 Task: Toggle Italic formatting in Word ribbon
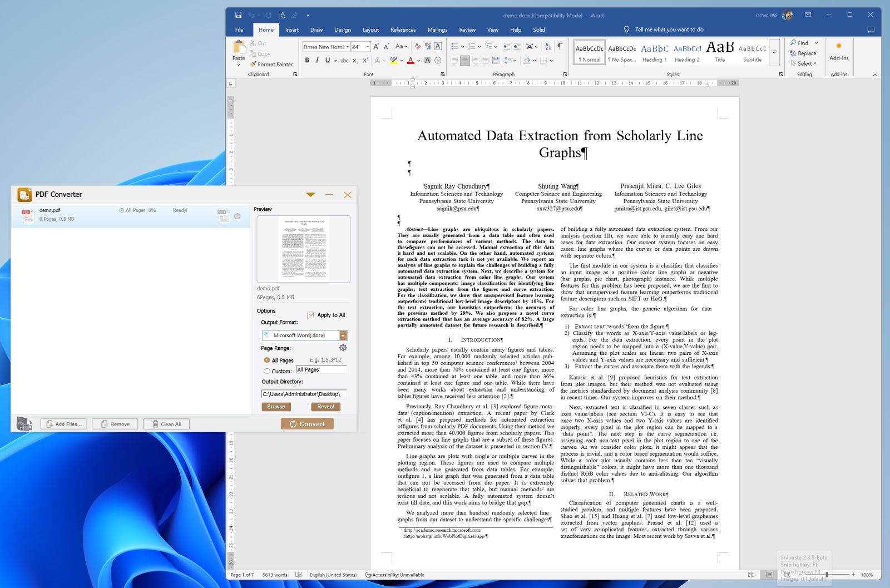tap(317, 60)
